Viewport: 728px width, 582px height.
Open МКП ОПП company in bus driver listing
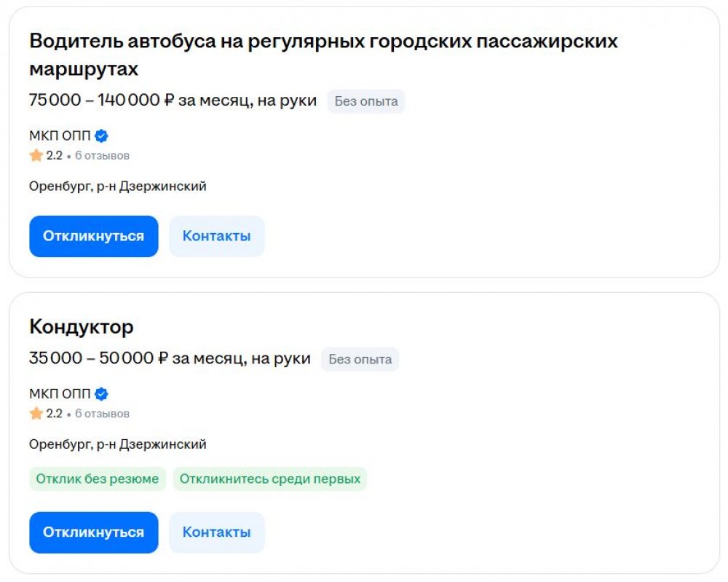click(60, 135)
